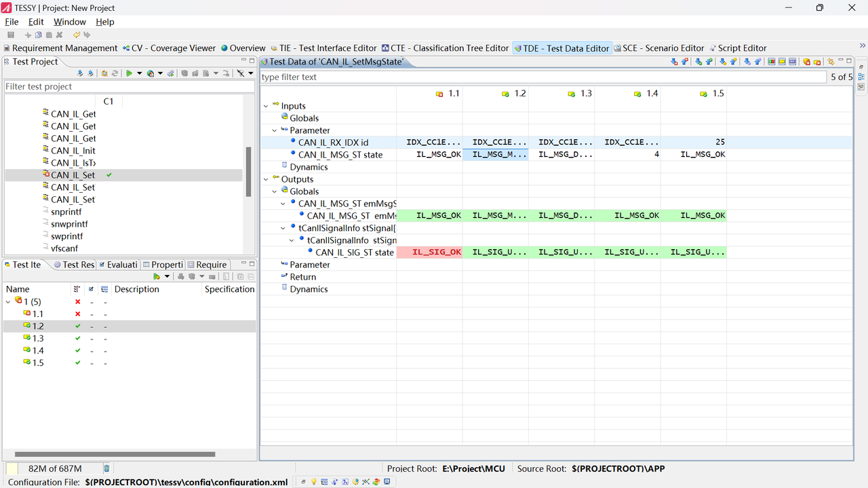Select test step 1.3 in Test Items list
The width and height of the screenshot is (868, 488).
[x=38, y=338]
